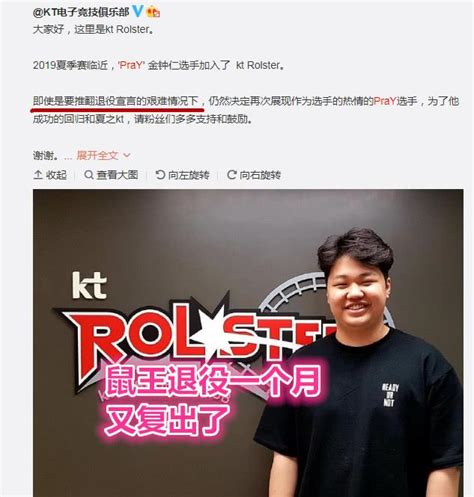
Task: Open the @KT电子竞技俱乐部 profile link
Action: coord(81,12)
